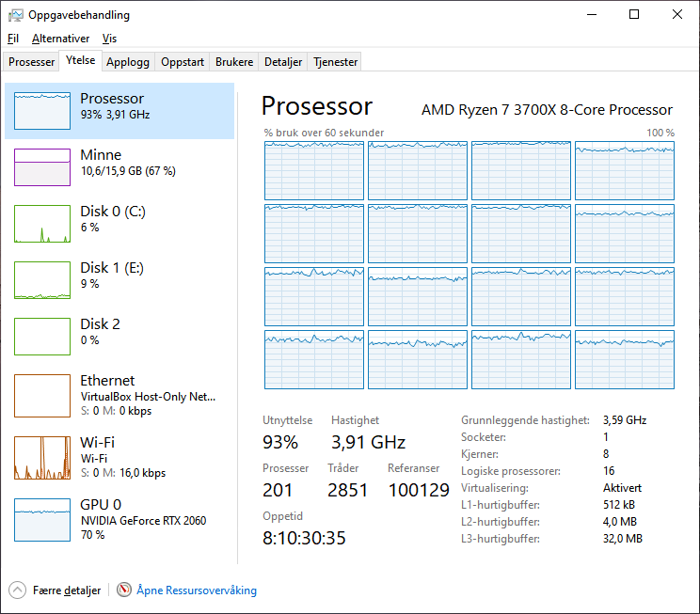Select the Prosessor mini graph thumbnail
700x614 pixels.
click(x=42, y=111)
